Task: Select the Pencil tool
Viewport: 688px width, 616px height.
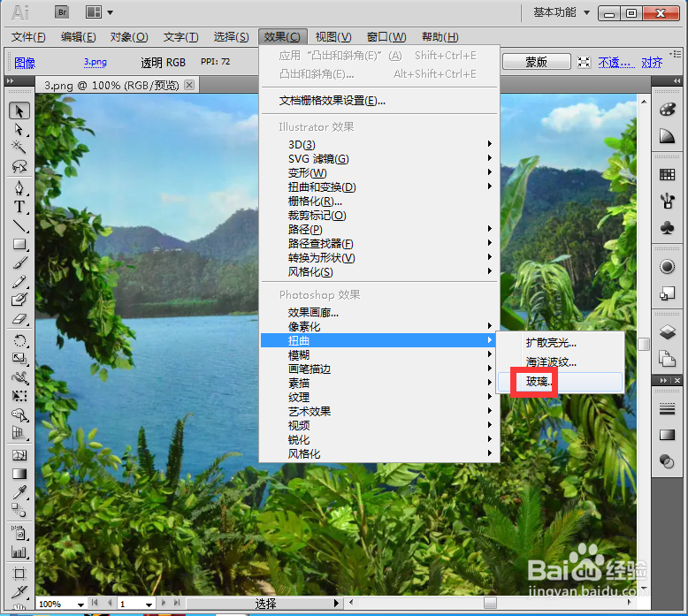Action: click(19, 281)
